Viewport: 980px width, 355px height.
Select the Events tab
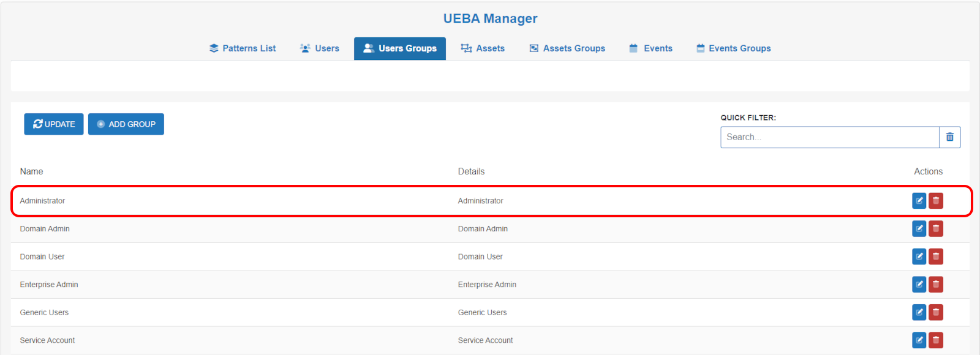(651, 48)
